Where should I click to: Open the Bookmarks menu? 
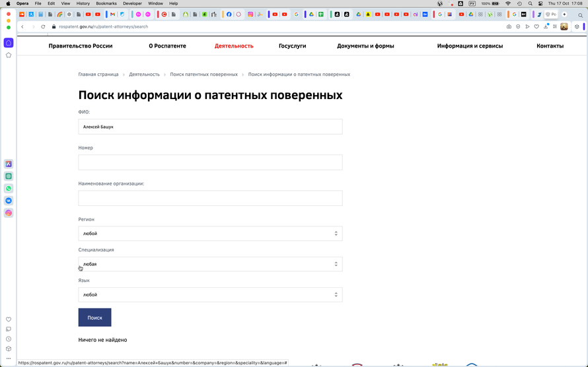click(x=106, y=3)
